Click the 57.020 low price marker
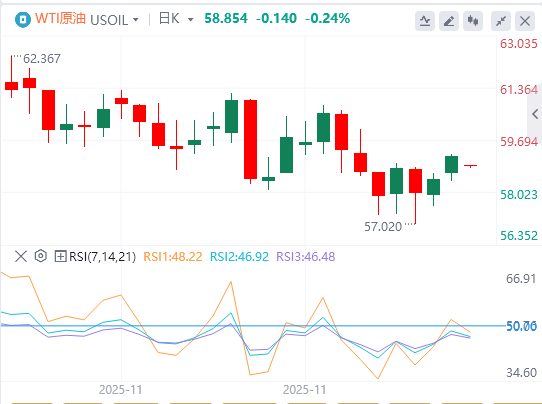The image size is (542, 404). click(383, 227)
